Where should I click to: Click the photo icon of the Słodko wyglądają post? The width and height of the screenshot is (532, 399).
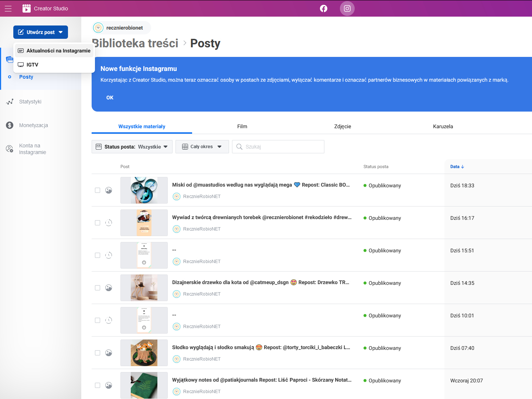click(109, 353)
